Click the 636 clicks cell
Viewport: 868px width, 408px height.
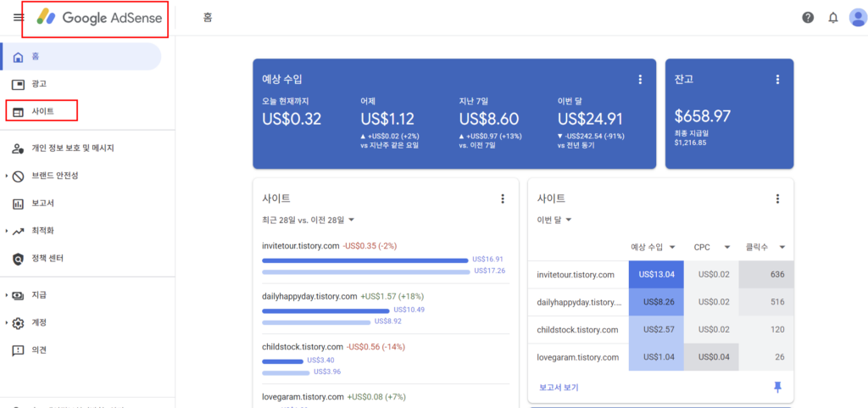[x=766, y=275]
